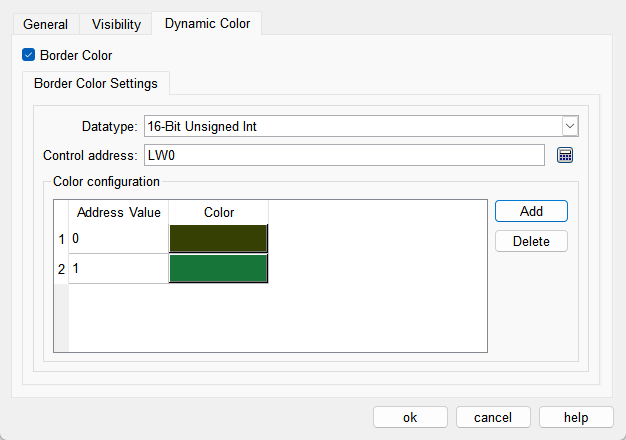Viewport: 626px width, 440px height.
Task: Switch to the General tab
Action: click(46, 24)
